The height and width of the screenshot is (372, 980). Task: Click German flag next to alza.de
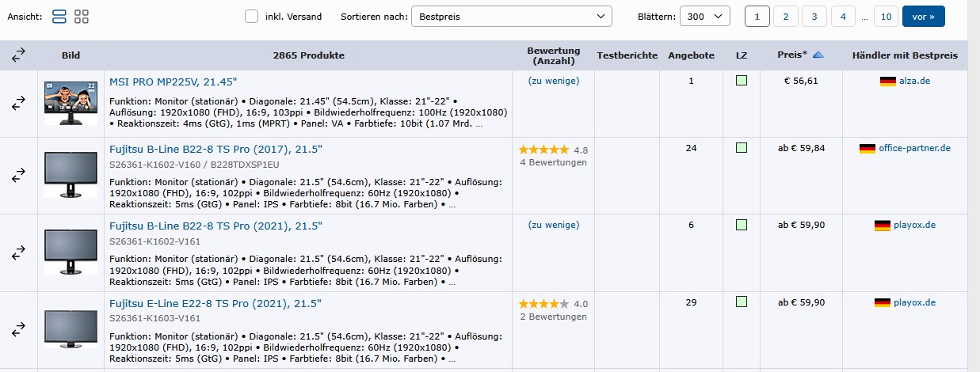(x=888, y=81)
